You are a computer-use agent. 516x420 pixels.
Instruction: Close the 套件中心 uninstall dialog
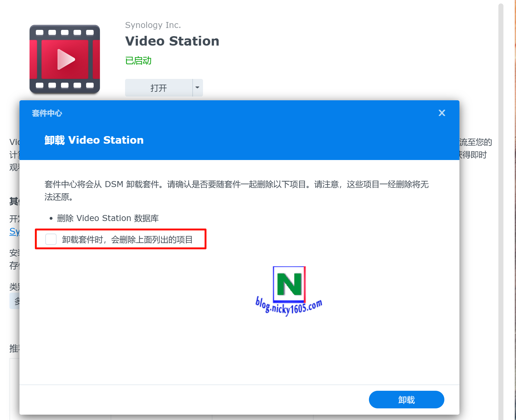442,113
